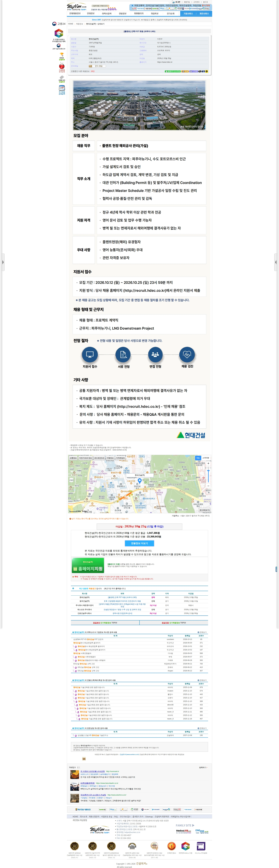This screenshot has width=279, height=868.
Task: Select the 요일직종 인기채용정보 TOP10 tab
Action: [x=174, y=622]
